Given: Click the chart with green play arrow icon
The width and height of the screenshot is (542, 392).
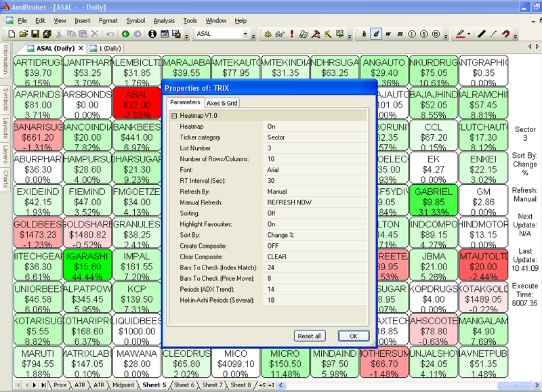Looking at the screenshot, I should click(340, 34).
